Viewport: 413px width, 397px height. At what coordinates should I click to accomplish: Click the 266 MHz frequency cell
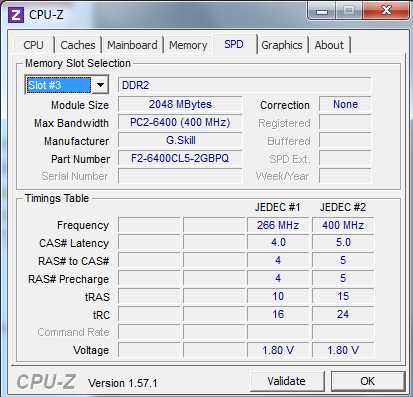(278, 225)
